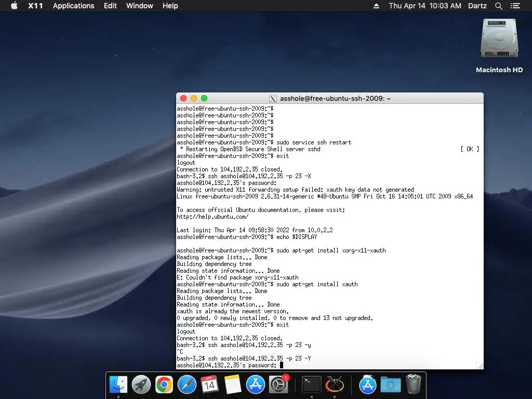Screen dimensions: 532x399
Task: Select the Macintosh HD desktop drive icon
Action: click(499, 38)
